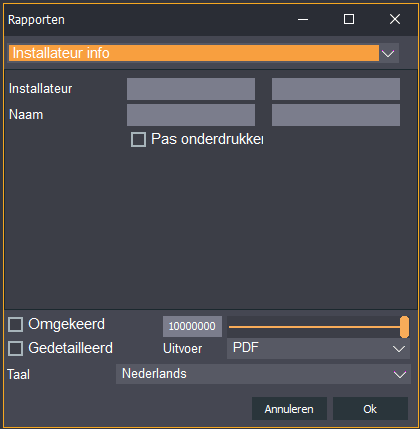Click the first Installateur text field
Screen dimensions: 420x429
191,89
